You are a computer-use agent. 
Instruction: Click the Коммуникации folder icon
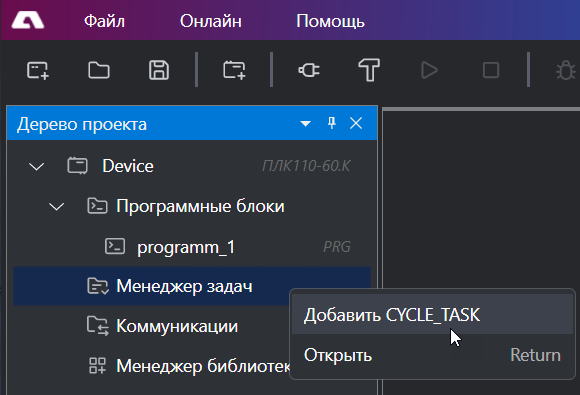pos(98,326)
